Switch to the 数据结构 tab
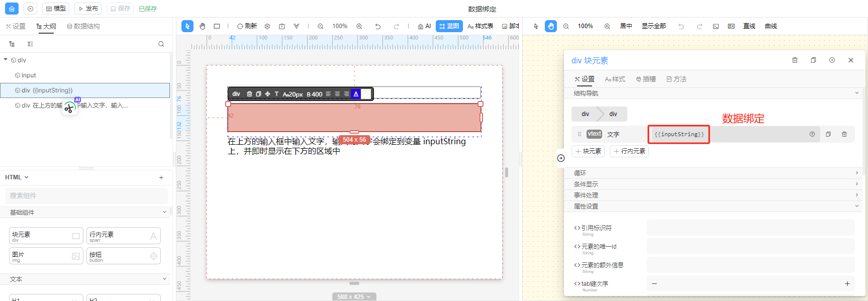868x301 pixels. 83,26
